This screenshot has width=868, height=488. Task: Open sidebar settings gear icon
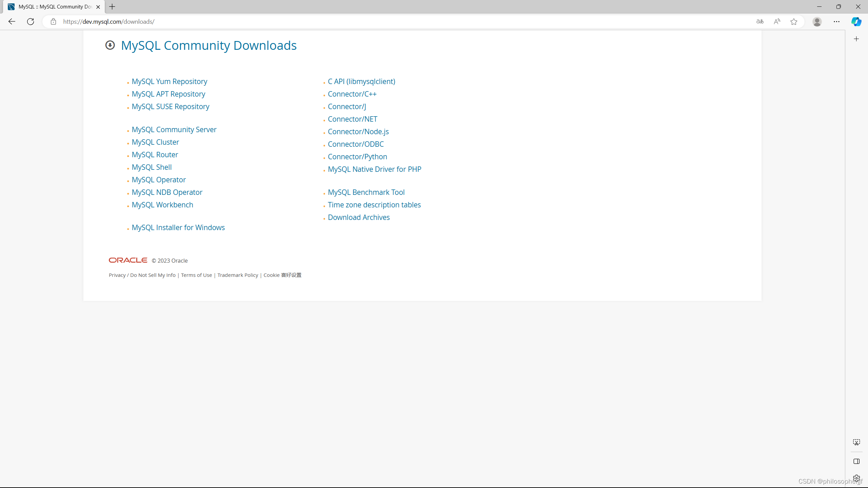click(x=856, y=478)
